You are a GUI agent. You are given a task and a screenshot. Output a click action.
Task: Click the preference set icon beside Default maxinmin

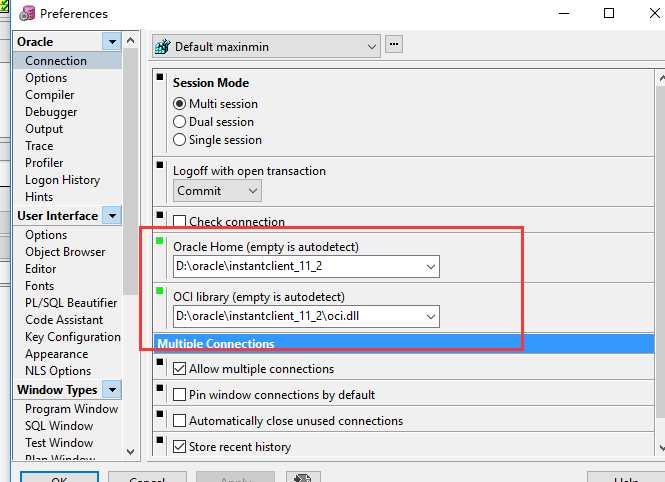[x=162, y=47]
